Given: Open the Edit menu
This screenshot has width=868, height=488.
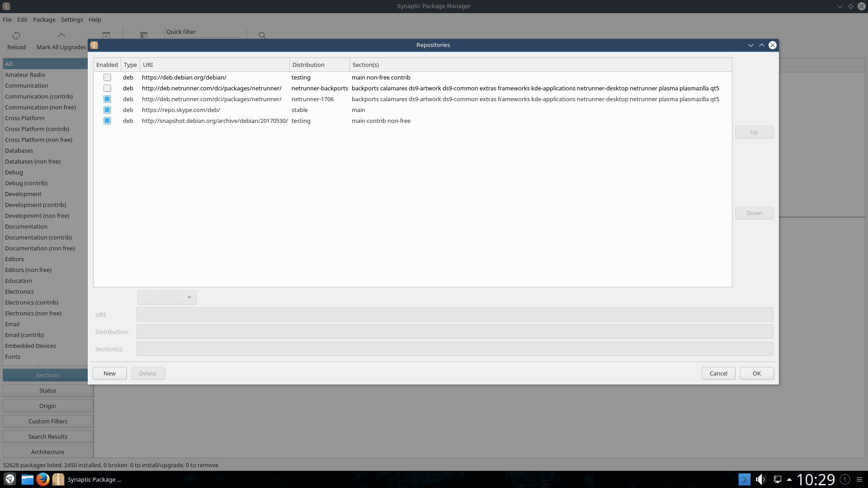Looking at the screenshot, I should tap(22, 19).
